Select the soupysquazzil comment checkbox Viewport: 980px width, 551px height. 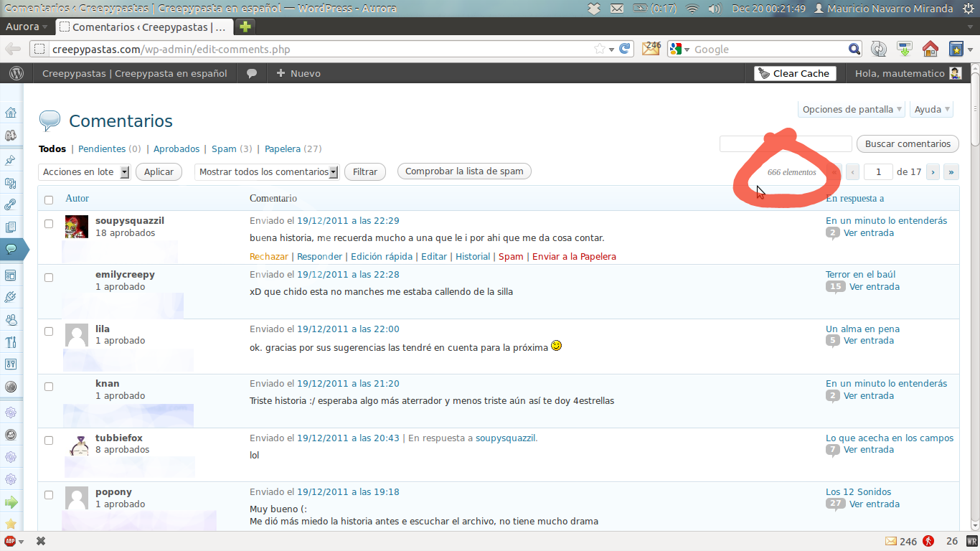(49, 224)
